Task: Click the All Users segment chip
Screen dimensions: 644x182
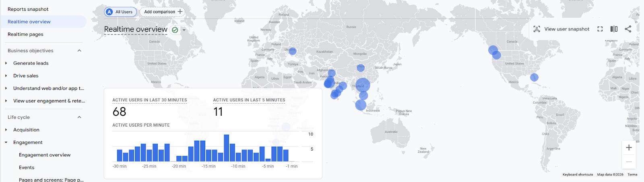Action: point(120,12)
